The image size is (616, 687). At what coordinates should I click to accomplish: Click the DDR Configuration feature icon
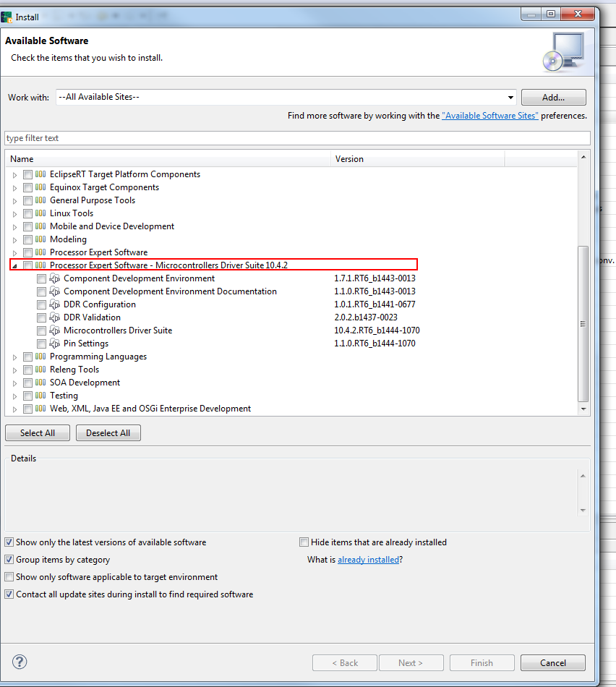(x=55, y=304)
